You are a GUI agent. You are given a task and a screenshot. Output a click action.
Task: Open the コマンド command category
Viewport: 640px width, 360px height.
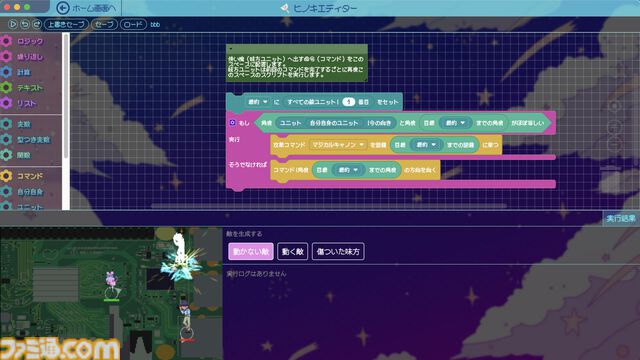[31, 176]
